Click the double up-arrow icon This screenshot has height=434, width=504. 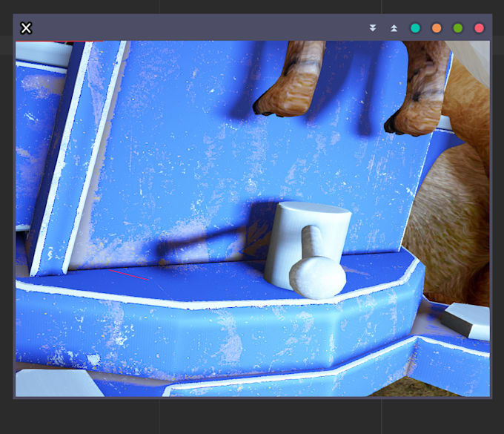(394, 28)
